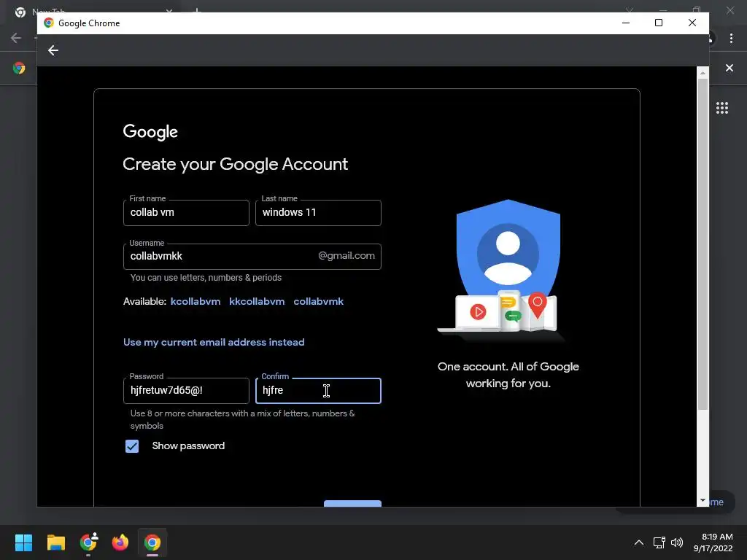
Task: Click the '@gmail.com' suffix text
Action: [347, 256]
